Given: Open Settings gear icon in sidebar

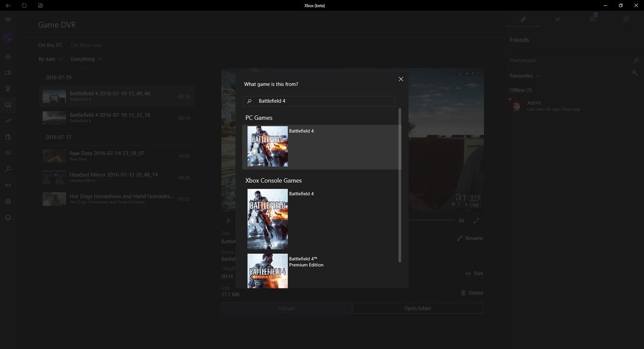Looking at the screenshot, I should tap(8, 201).
